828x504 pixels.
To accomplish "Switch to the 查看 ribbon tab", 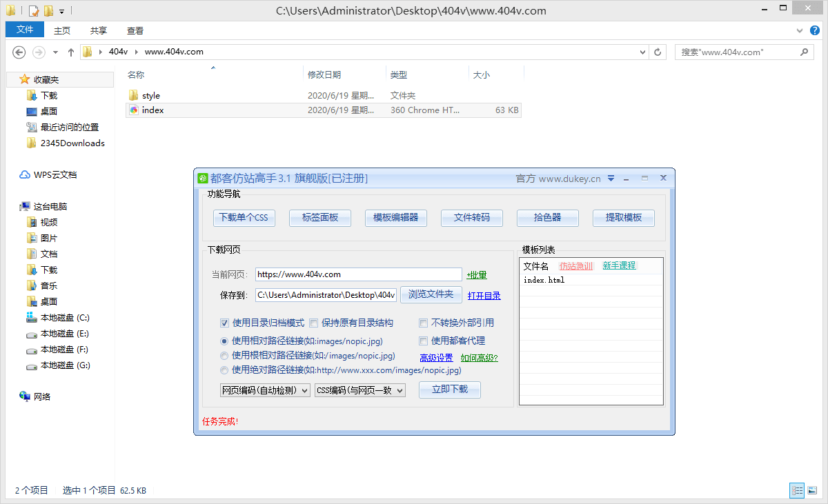I will (x=135, y=30).
